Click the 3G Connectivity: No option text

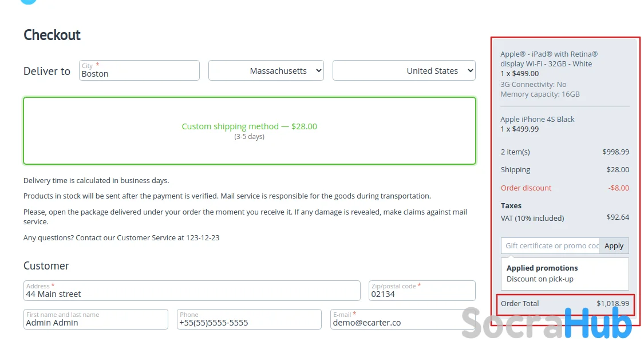pos(533,85)
